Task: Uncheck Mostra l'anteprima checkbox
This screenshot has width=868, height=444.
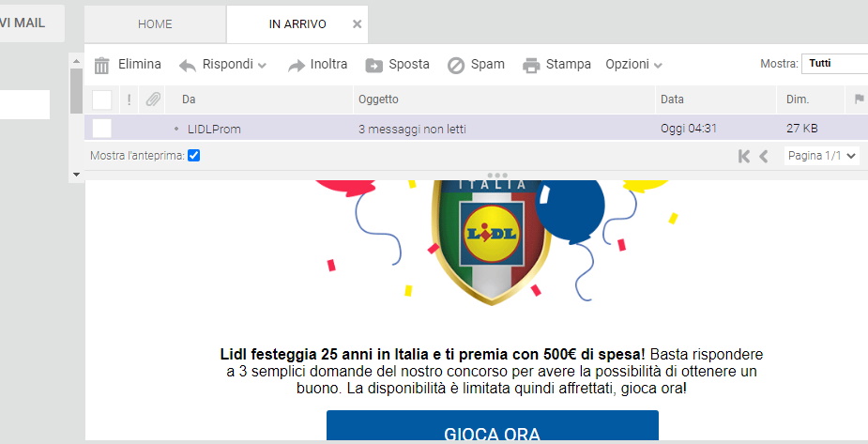Action: click(193, 156)
